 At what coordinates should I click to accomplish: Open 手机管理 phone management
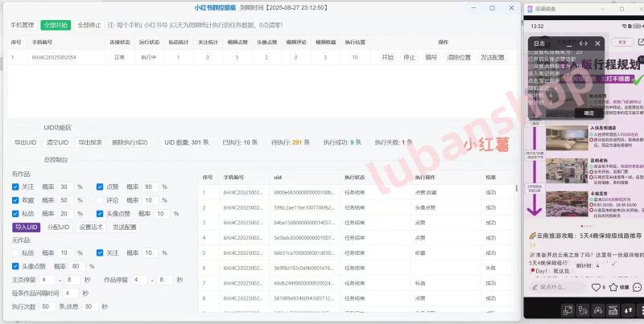point(23,25)
